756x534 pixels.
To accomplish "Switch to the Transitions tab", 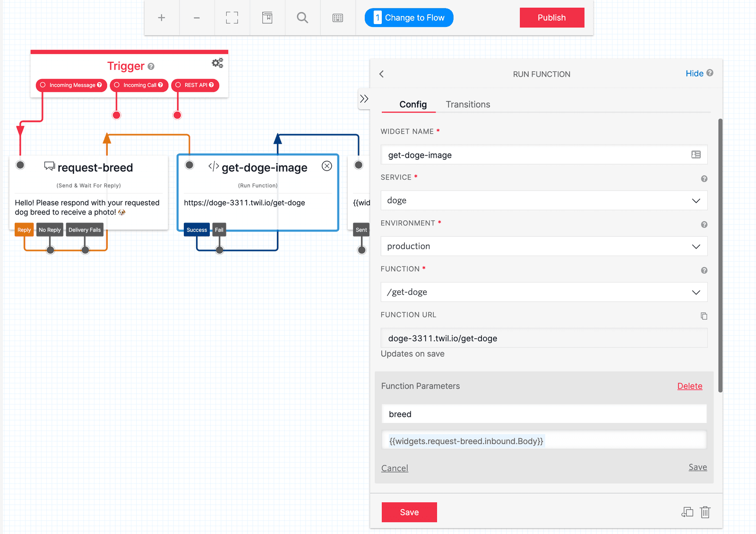I will point(468,104).
